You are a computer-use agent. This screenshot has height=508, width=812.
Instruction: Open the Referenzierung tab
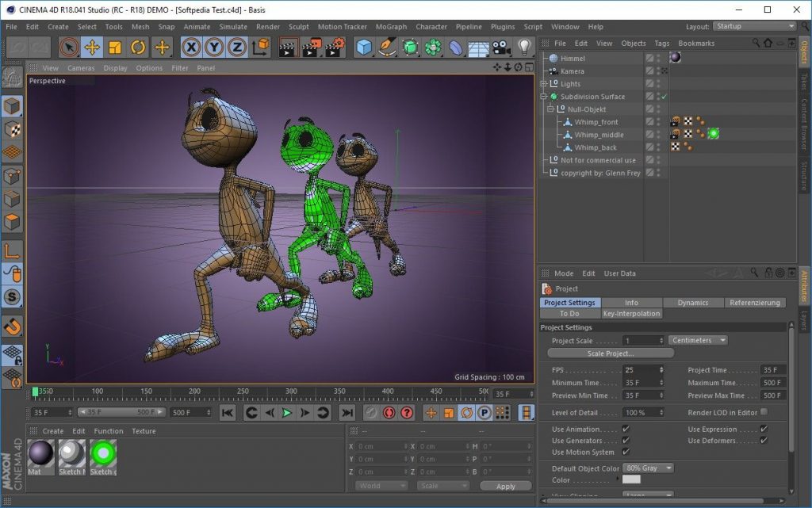coord(755,303)
